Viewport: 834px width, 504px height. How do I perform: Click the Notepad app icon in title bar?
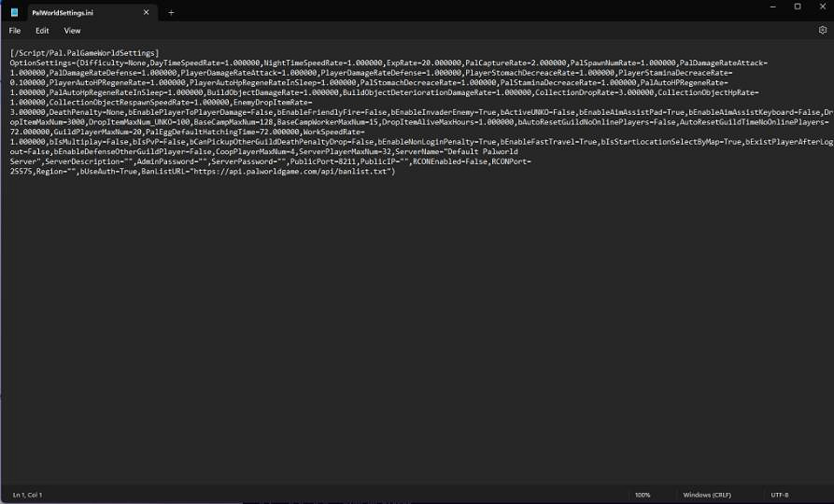click(14, 12)
